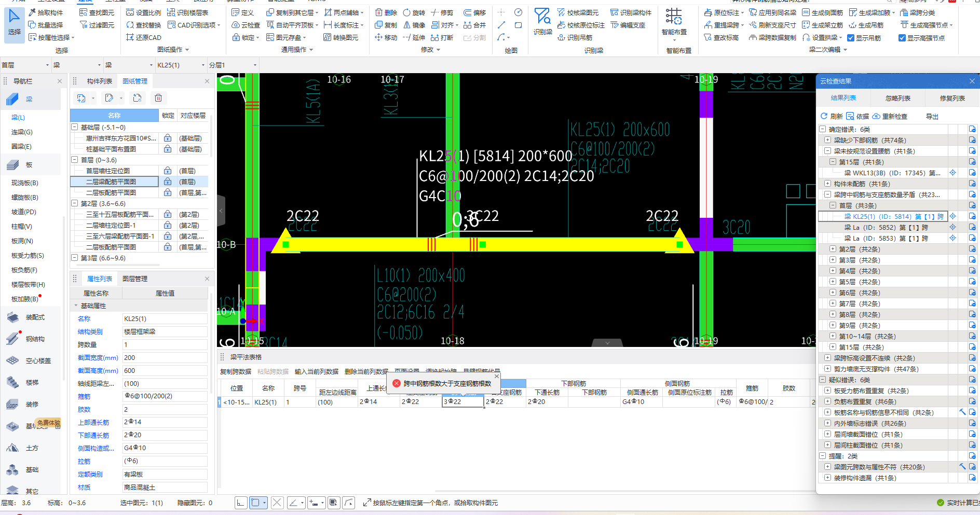Click 刷新 refresh in cloud check results
This screenshot has width=980, height=515.
tap(832, 116)
